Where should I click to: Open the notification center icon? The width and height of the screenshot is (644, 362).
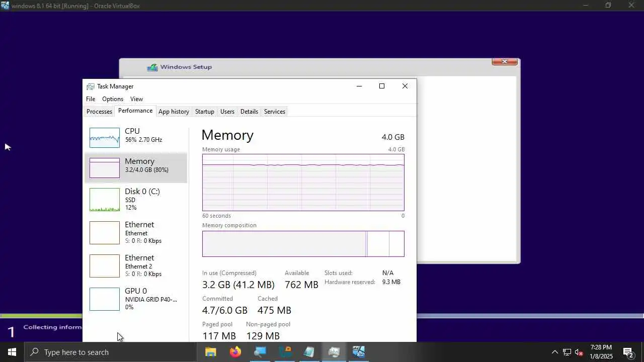pyautogui.click(x=628, y=352)
